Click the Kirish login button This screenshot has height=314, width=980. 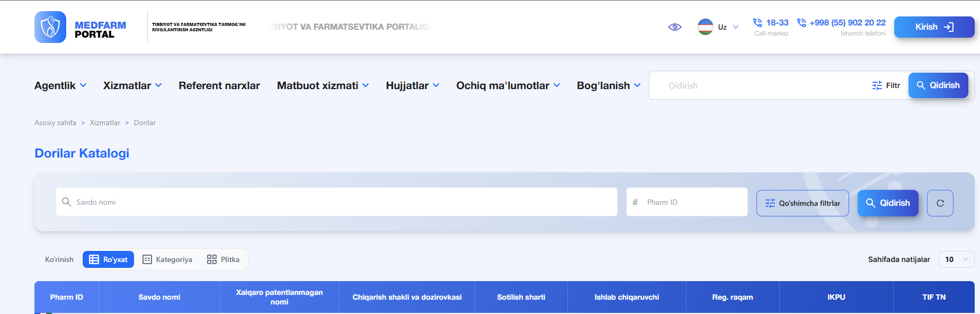pos(934,27)
